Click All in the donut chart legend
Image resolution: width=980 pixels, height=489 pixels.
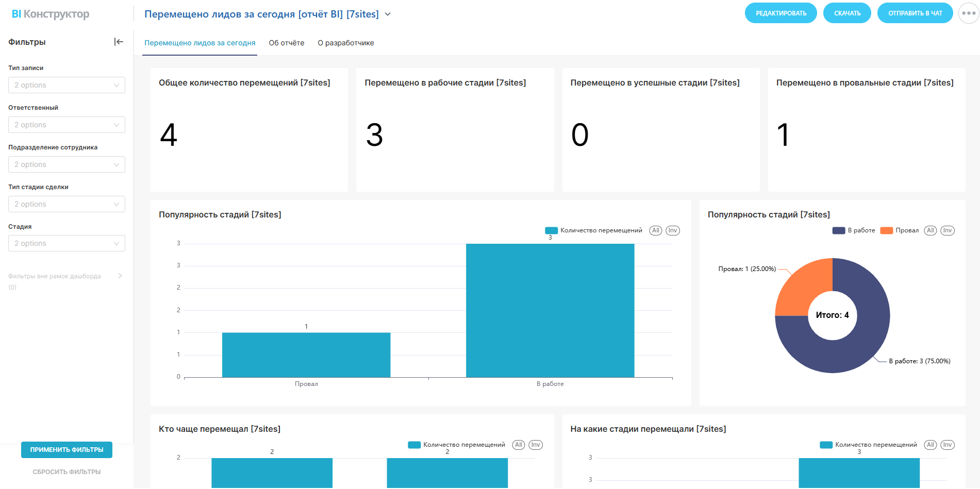click(x=930, y=230)
